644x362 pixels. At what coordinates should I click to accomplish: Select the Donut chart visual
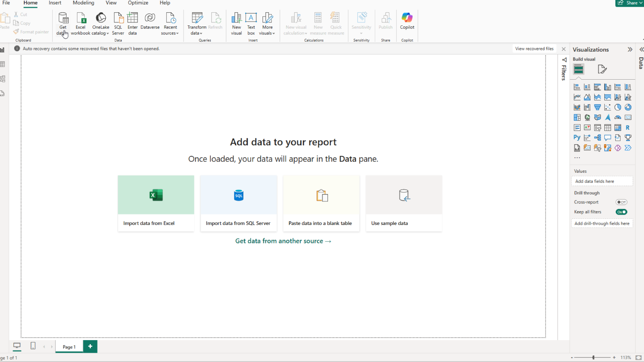[x=628, y=107]
